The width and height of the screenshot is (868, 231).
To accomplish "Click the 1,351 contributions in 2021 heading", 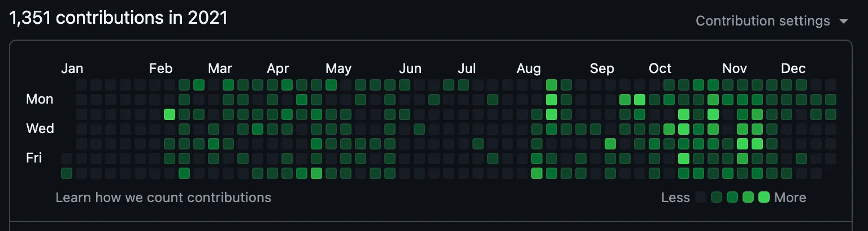I will 118,18.
